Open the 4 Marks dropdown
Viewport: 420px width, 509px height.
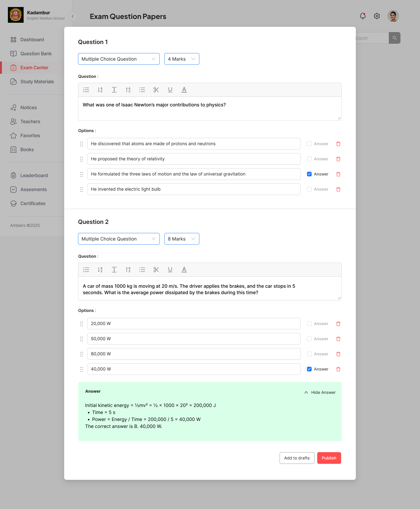(x=182, y=59)
